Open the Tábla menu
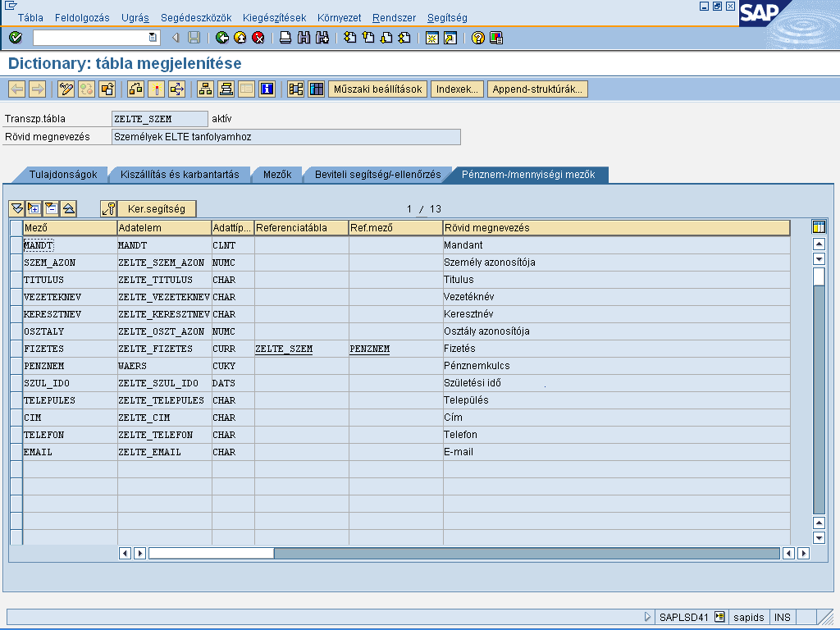 point(30,18)
